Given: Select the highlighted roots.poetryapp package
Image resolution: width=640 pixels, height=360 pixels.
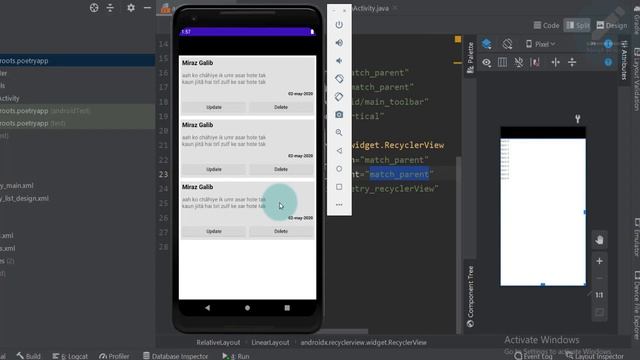Looking at the screenshot, I should pyautogui.click(x=78, y=60).
